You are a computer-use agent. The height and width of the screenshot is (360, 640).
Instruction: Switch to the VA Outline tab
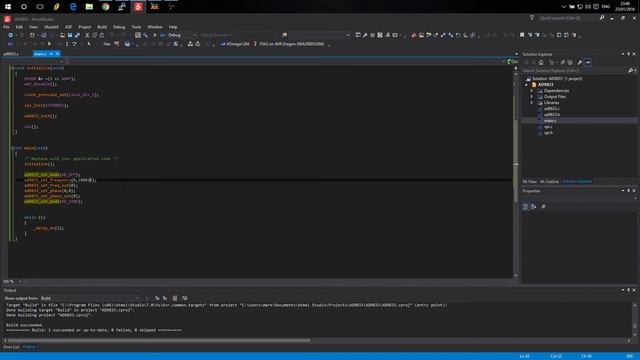[x=549, y=182]
